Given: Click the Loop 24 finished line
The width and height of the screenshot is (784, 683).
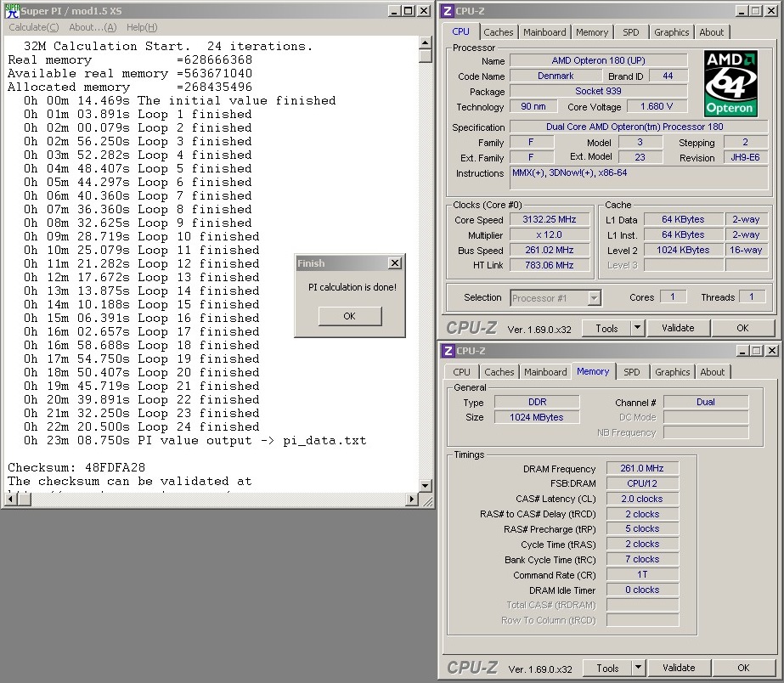Looking at the screenshot, I should pos(142,427).
